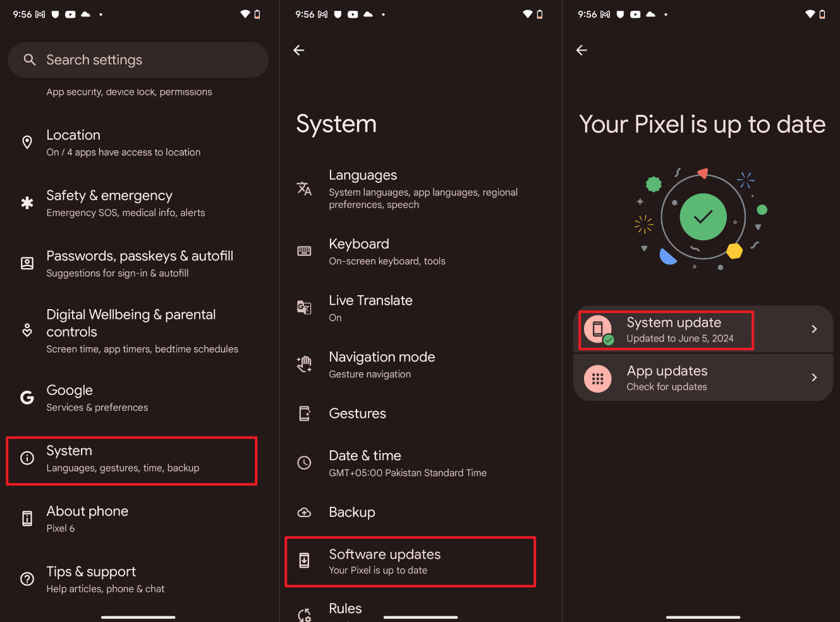Screen dimensions: 840x622
Task: Tap the Passwords, passkeys & autofill icon
Action: [x=27, y=264]
